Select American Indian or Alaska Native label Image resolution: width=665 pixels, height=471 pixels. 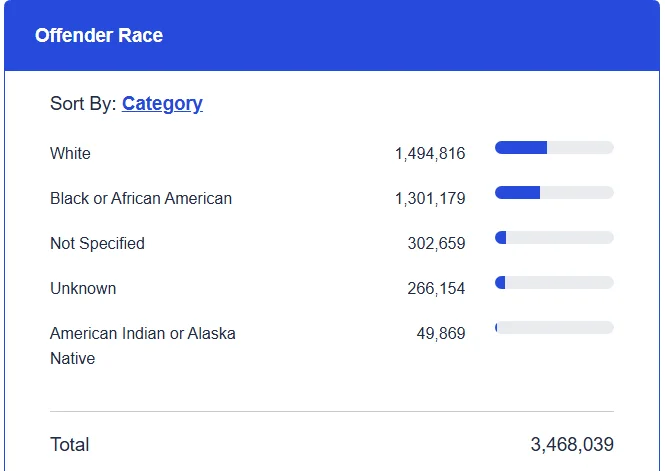tap(143, 346)
